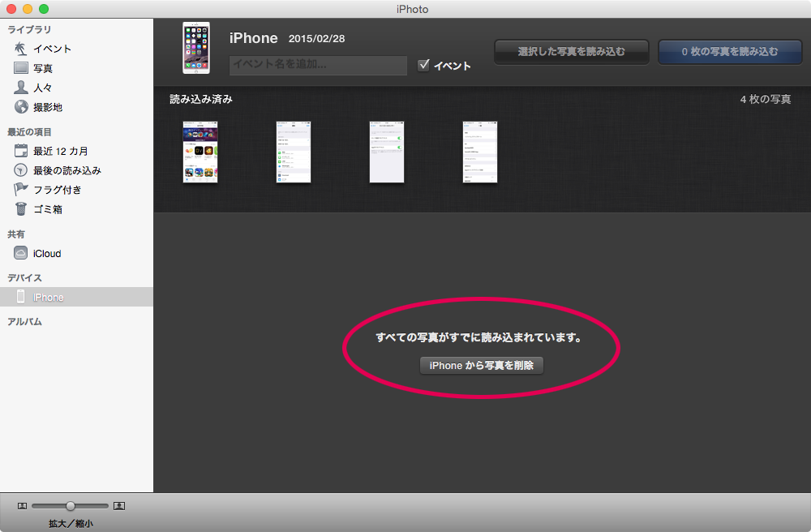The width and height of the screenshot is (811, 532).
Task: Click the yellow minimize window button
Action: (x=28, y=9)
